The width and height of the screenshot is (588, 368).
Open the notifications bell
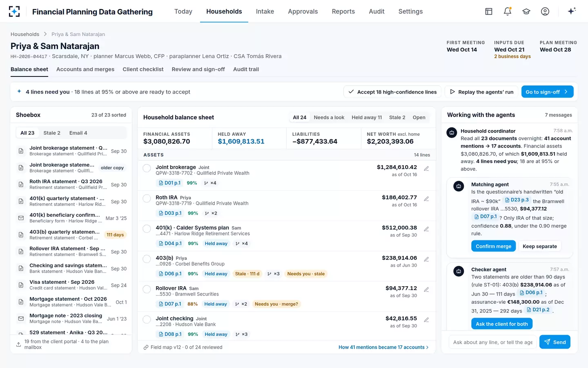pyautogui.click(x=508, y=11)
